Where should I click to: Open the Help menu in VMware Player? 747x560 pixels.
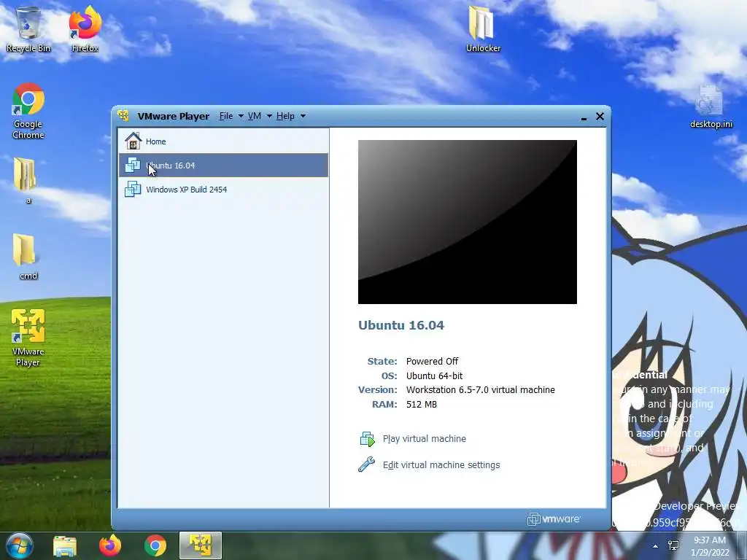click(x=285, y=116)
